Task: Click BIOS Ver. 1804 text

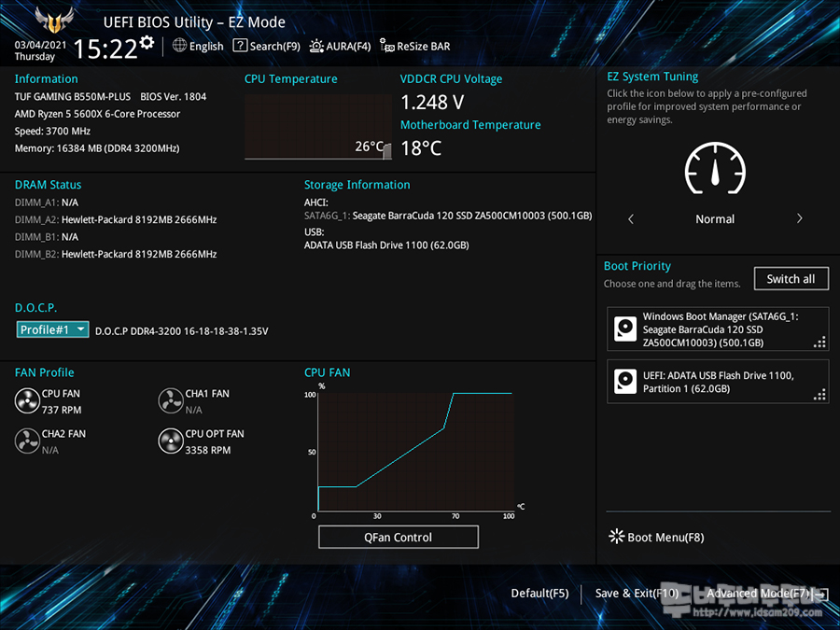Action: (173, 96)
